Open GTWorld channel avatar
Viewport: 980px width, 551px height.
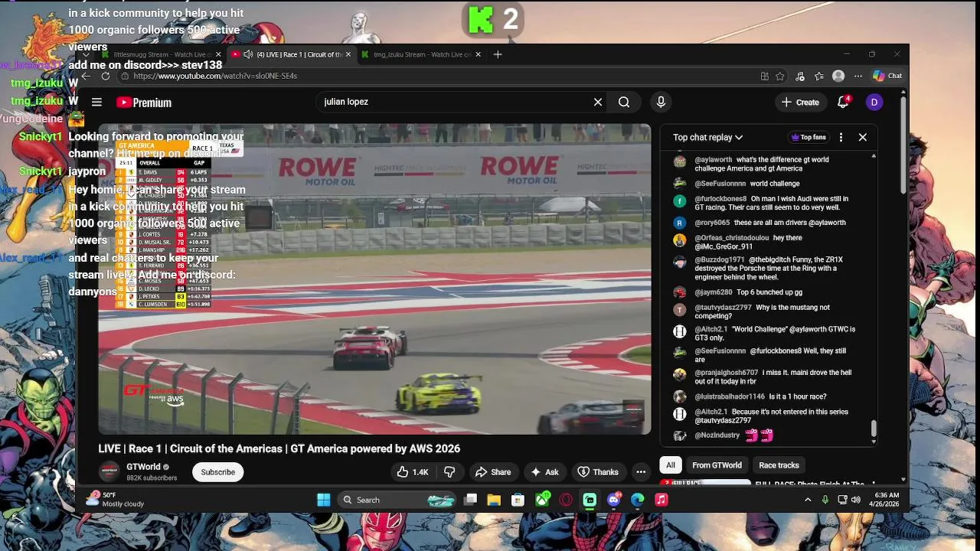pos(110,471)
